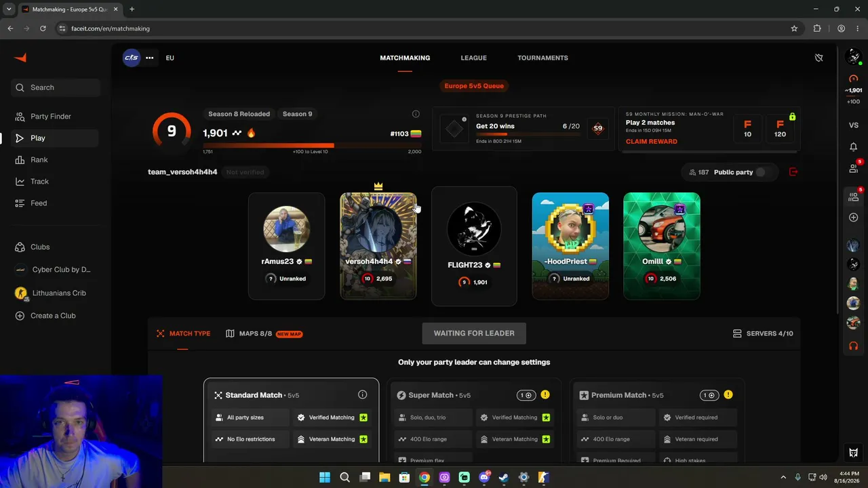The image size is (868, 488).
Task: Go to the Rank page
Action: point(56,160)
